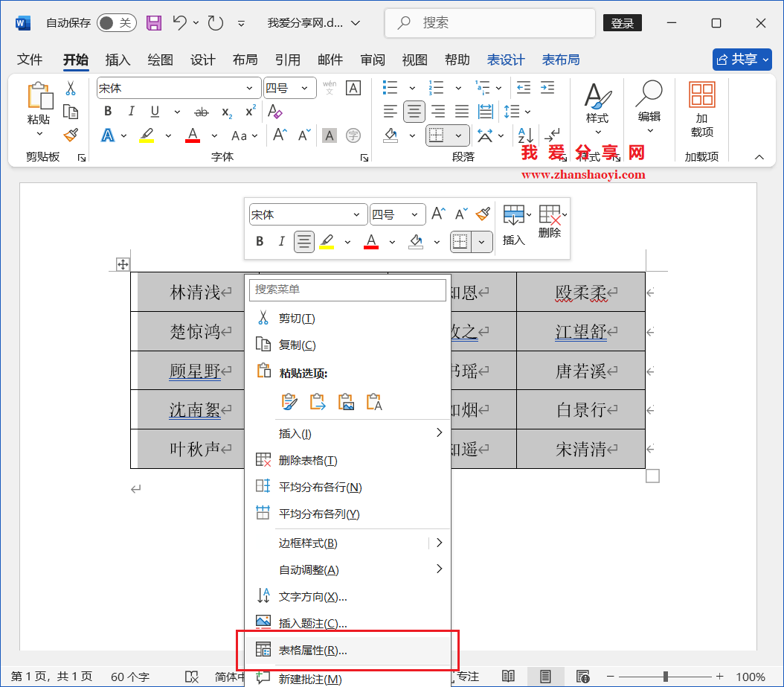Viewport: 784px width, 687px height.
Task: Cut selection using ribbon scissors icon
Action: point(71,89)
